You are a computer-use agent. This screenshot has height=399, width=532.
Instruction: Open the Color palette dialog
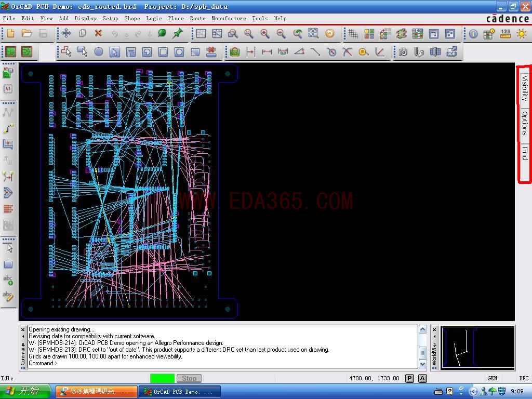point(369,34)
